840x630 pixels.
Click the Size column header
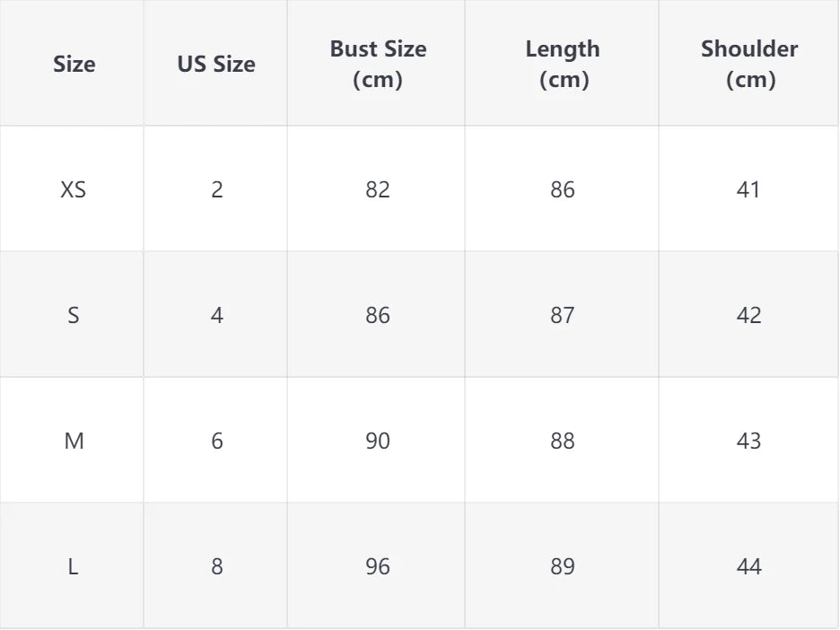(74, 64)
